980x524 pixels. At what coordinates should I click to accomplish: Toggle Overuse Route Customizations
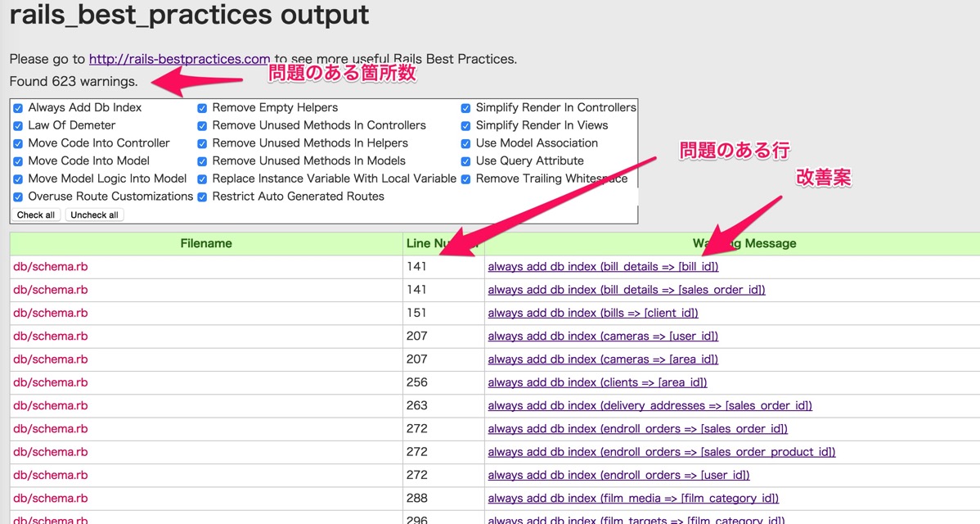17,196
